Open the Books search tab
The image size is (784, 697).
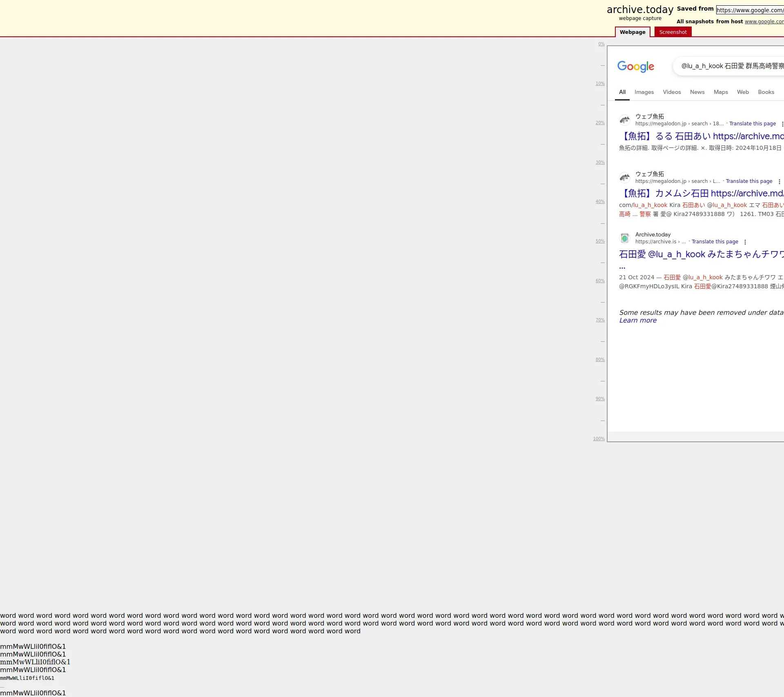tap(766, 92)
